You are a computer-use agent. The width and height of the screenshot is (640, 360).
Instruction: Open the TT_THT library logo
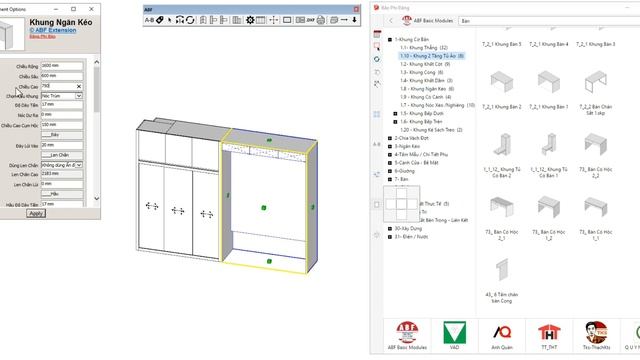(x=549, y=333)
